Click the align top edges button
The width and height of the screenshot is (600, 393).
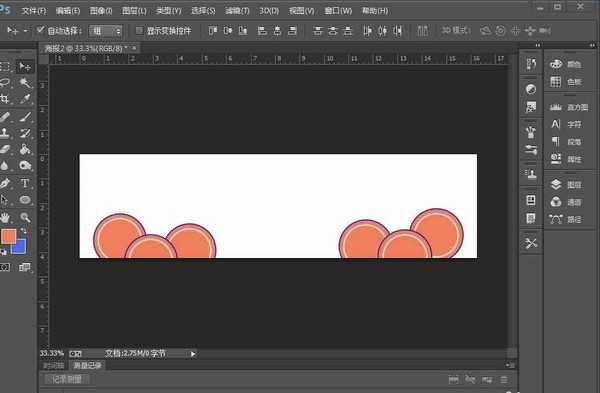[213, 30]
